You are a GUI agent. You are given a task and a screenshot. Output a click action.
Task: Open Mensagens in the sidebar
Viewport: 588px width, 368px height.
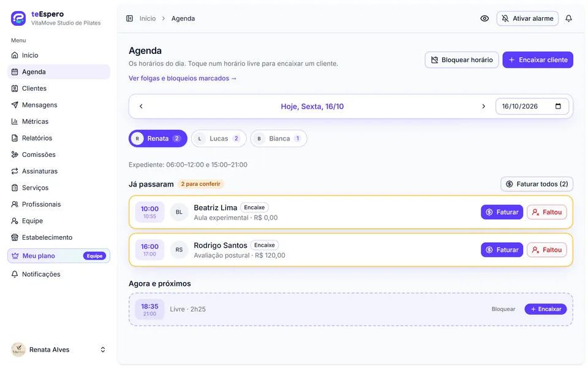pyautogui.click(x=59, y=105)
